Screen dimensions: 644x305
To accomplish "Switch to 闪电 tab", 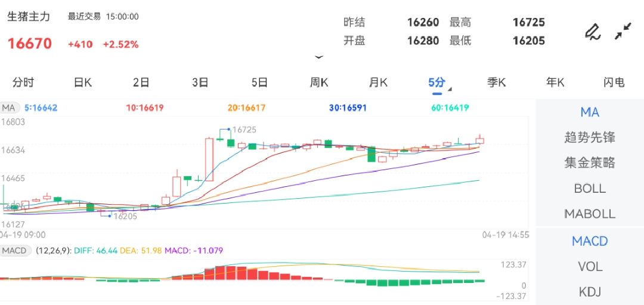I will tap(614, 82).
